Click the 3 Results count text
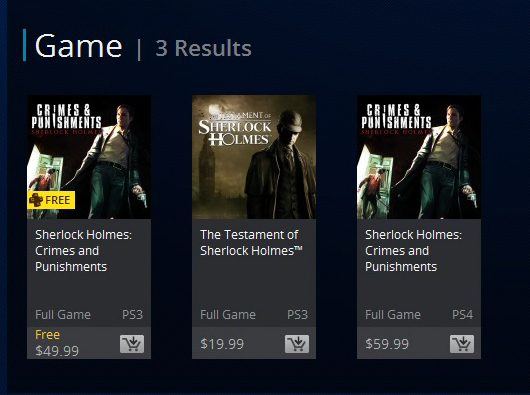The width and height of the screenshot is (530, 395). 203,48
